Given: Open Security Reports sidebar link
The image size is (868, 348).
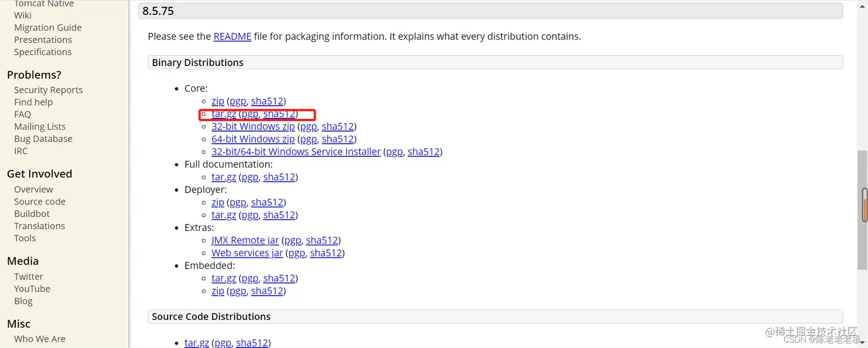Looking at the screenshot, I should [x=48, y=90].
